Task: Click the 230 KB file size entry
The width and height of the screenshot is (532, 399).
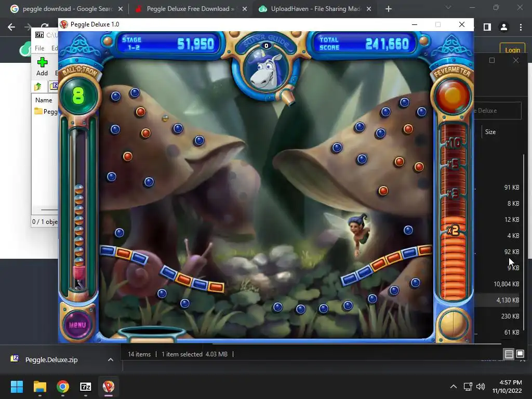Action: 510,316
